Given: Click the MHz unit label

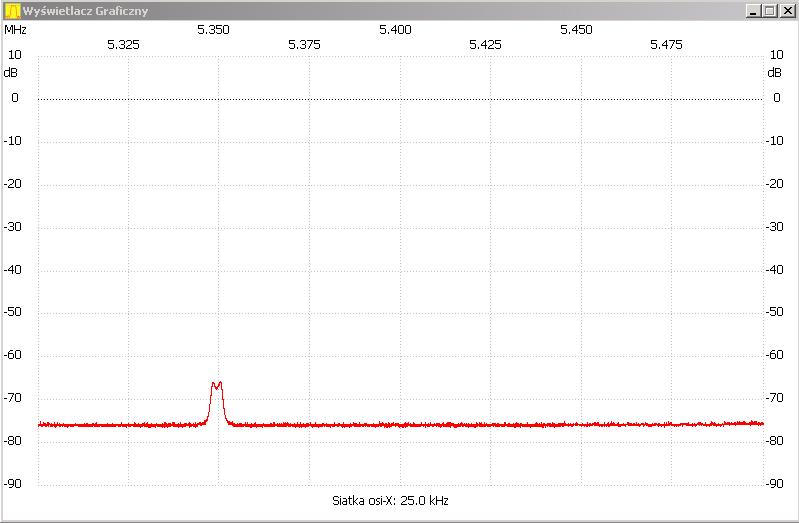Looking at the screenshot, I should click(x=15, y=29).
